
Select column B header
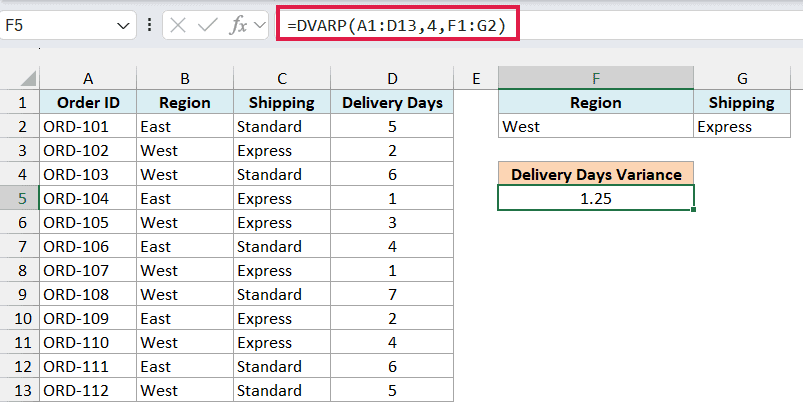tap(185, 78)
